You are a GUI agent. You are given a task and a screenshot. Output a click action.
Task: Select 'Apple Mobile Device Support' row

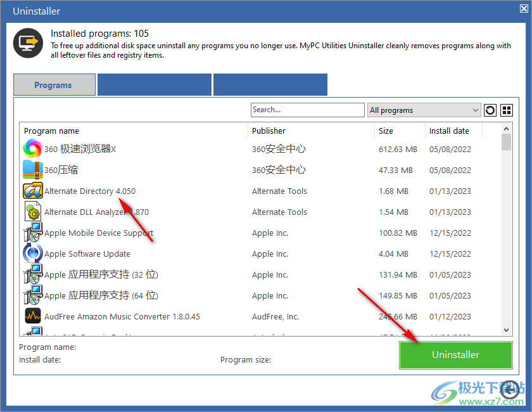click(x=260, y=233)
